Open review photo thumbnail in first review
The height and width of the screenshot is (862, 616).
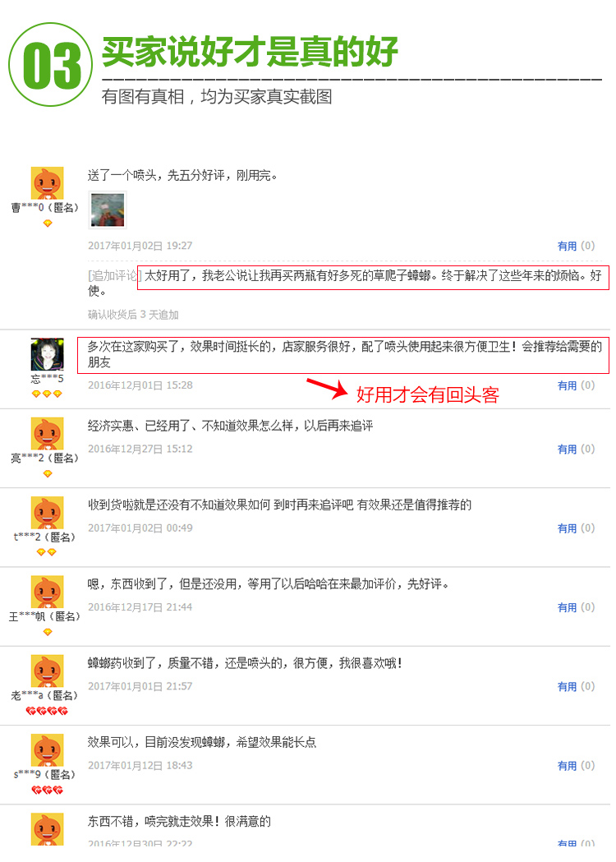pos(108,210)
